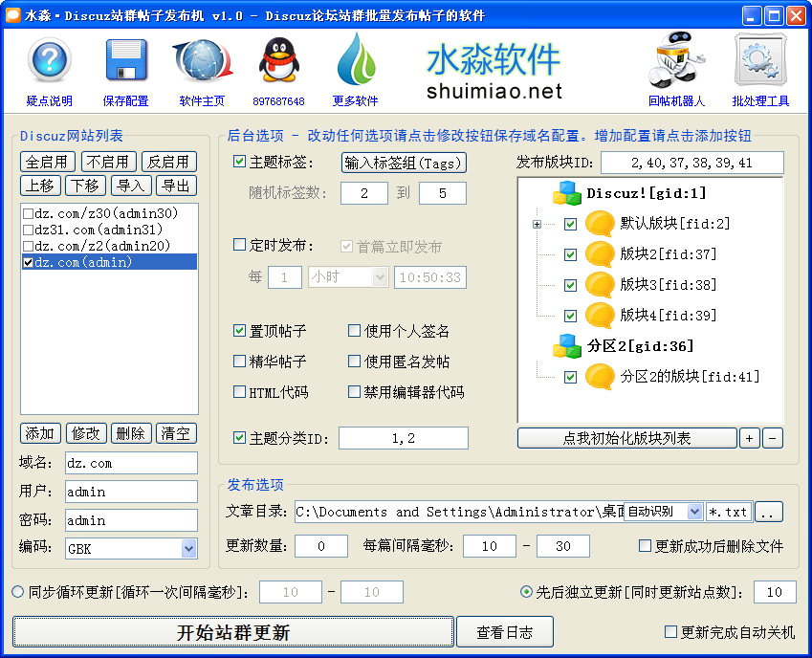Viewport: 812px width, 658px height.
Task: Open the 自动识别 encoding dropdown
Action: coord(694,512)
